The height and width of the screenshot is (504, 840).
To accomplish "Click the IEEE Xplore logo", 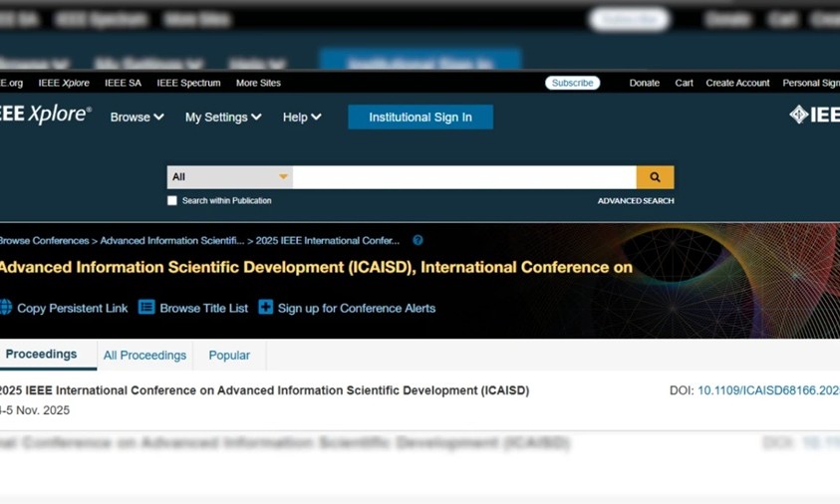I will point(44,116).
